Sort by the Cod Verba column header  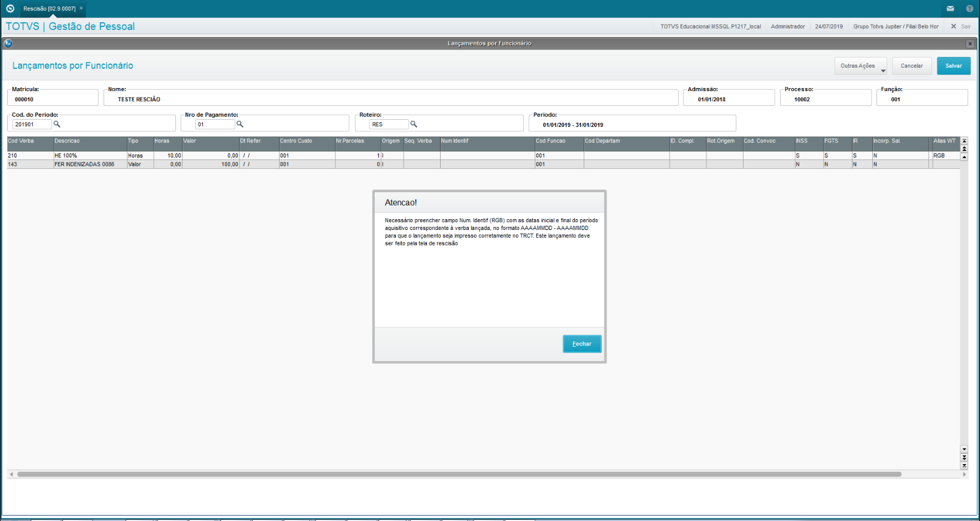[30, 144]
